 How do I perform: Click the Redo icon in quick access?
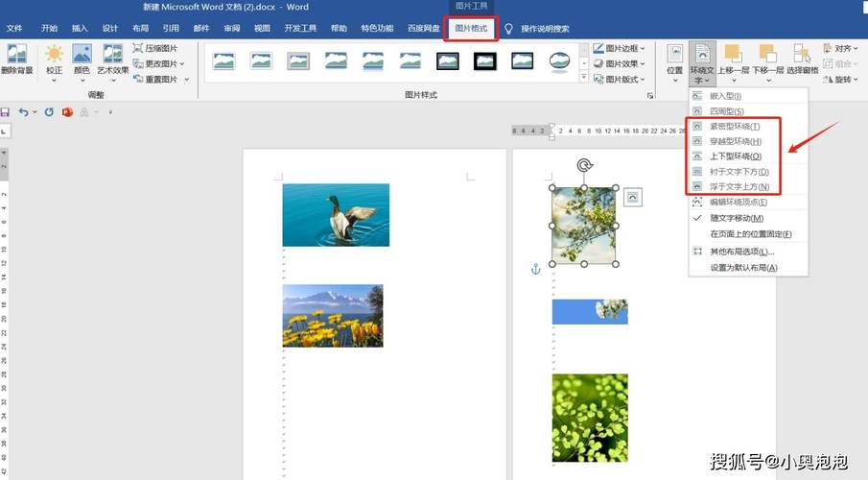point(49,112)
